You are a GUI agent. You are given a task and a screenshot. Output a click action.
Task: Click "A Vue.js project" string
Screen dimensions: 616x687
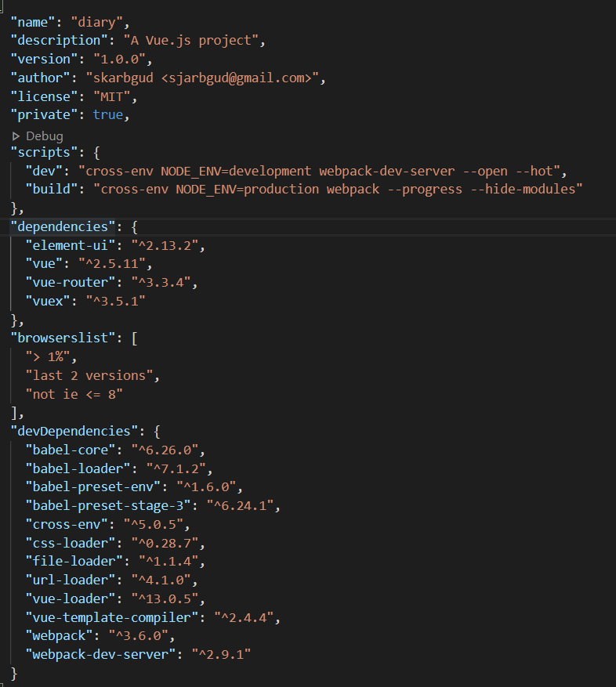pos(190,40)
